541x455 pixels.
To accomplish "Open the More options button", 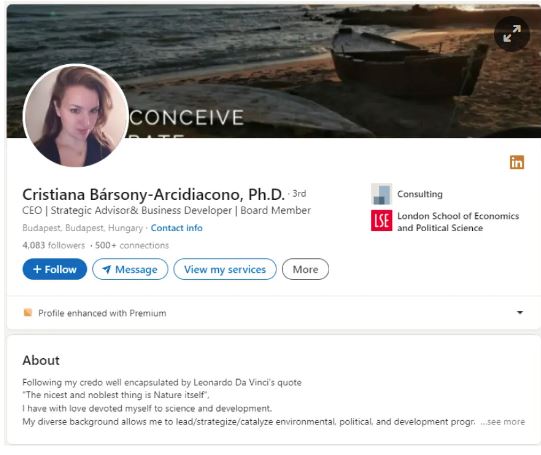I will pos(305,269).
